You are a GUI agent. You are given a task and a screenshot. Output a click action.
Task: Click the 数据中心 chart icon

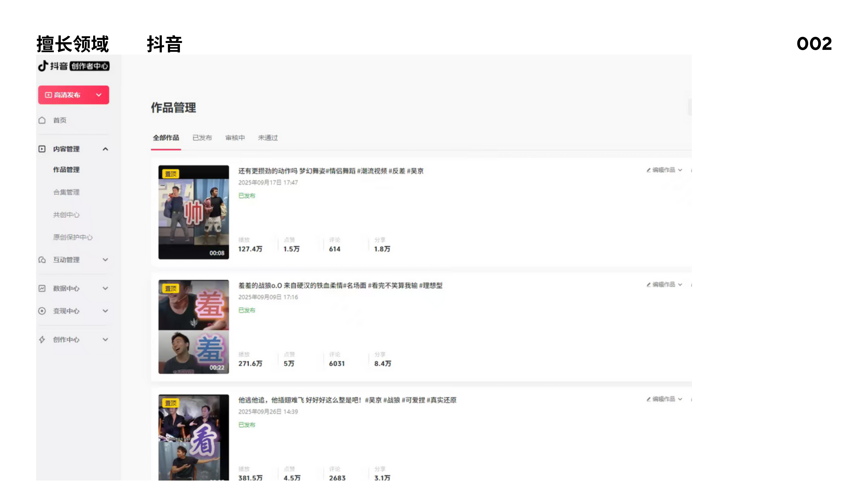[42, 288]
